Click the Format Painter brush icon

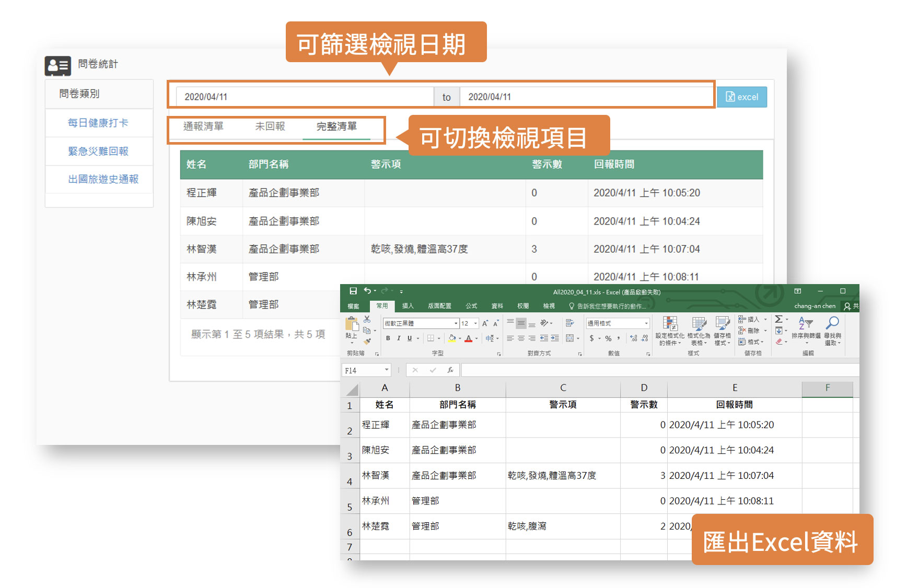(x=367, y=341)
